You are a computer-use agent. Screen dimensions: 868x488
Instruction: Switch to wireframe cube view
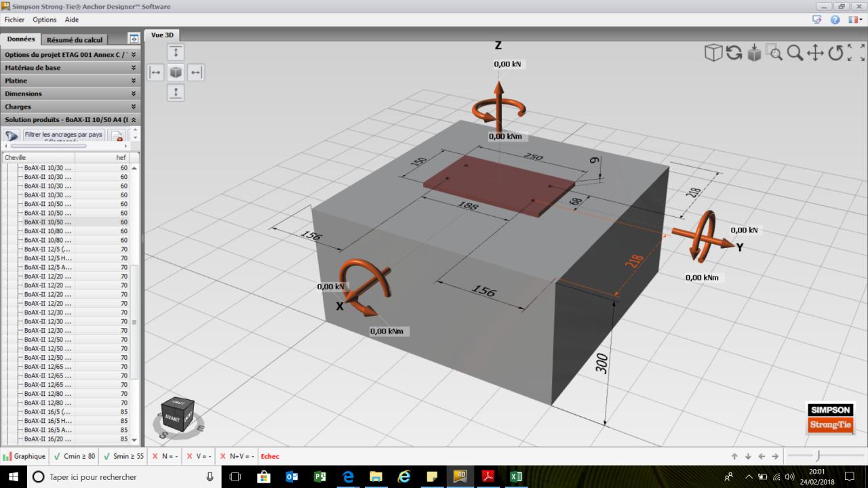[x=713, y=53]
